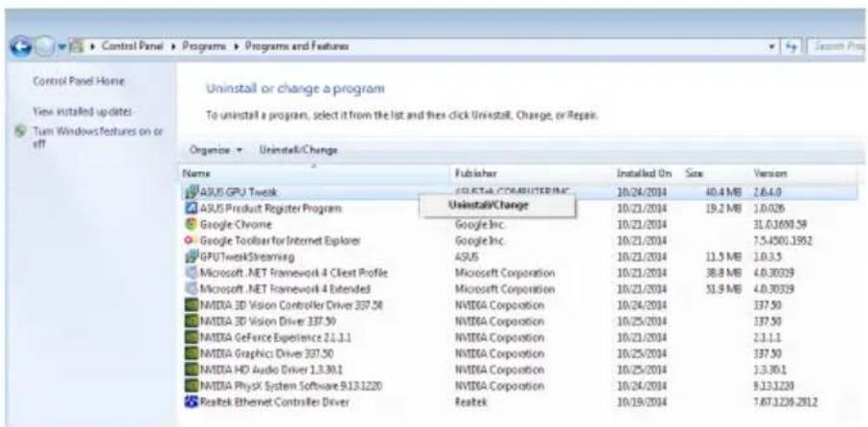This screenshot has width=868, height=427.
Task: Click NVIDIA HD Audio Driver icon
Action: [192, 370]
